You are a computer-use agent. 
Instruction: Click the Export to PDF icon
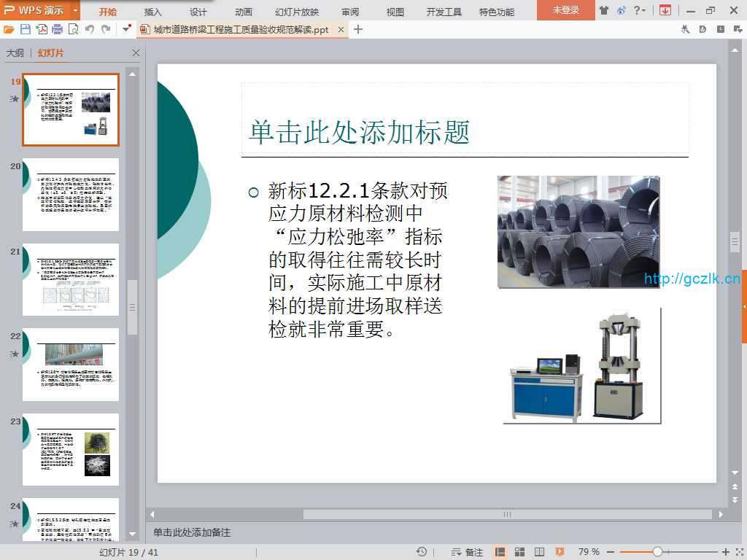click(42, 29)
